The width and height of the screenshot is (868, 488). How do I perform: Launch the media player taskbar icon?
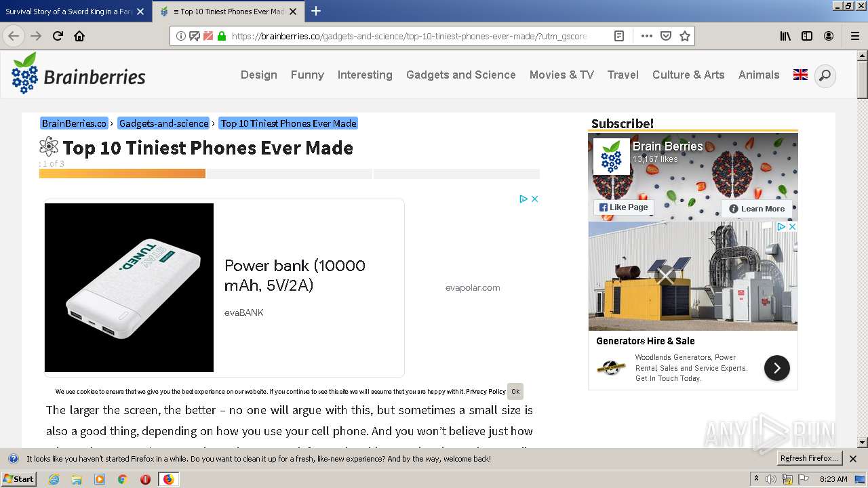click(100, 479)
